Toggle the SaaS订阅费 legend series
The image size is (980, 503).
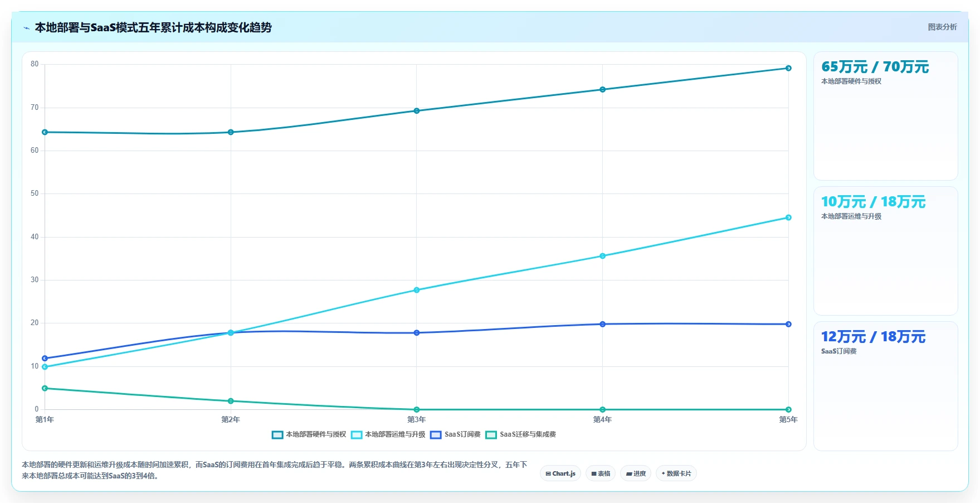click(x=456, y=434)
